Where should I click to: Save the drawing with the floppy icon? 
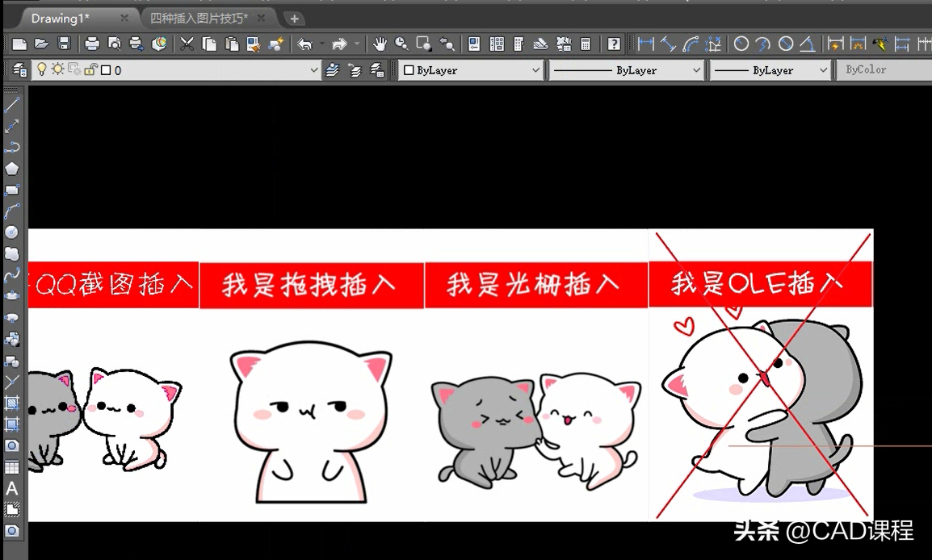pos(64,44)
